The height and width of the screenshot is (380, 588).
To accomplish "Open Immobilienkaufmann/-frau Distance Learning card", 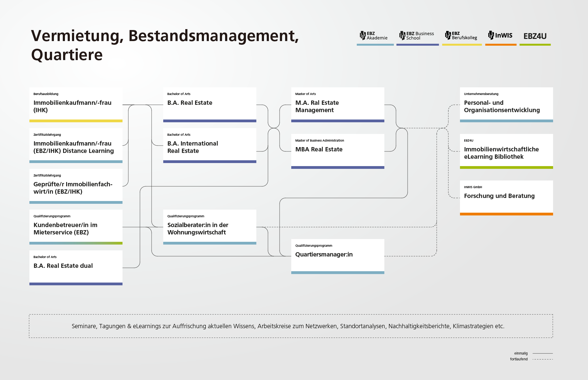I will click(x=76, y=146).
